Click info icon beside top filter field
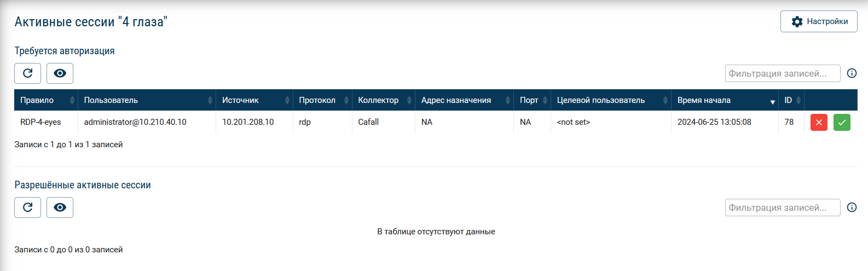This screenshot has width=868, height=271. [852, 73]
